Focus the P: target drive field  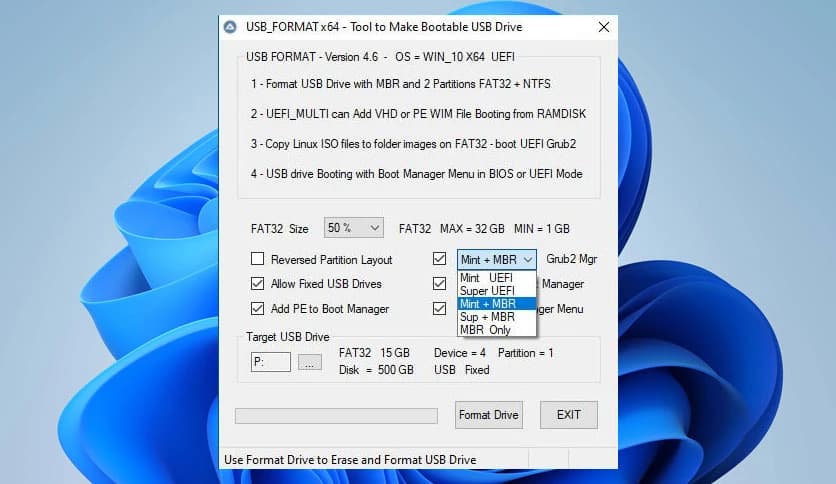coord(271,362)
